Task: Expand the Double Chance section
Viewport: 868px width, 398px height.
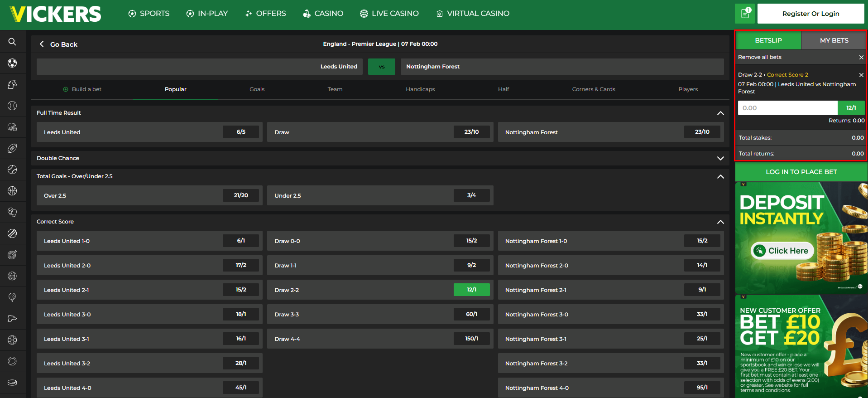Action: [x=720, y=158]
